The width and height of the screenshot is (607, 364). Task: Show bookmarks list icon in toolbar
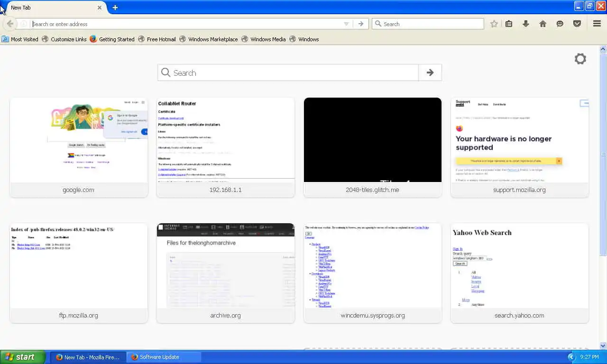pos(509,24)
